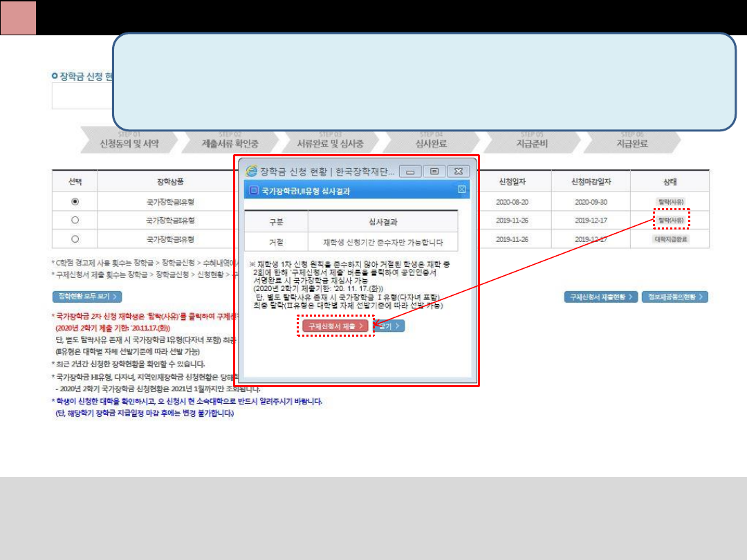Viewport: 747px width, 560px height.
Task: Click the blue 닫기 button in popup
Action: 391,326
